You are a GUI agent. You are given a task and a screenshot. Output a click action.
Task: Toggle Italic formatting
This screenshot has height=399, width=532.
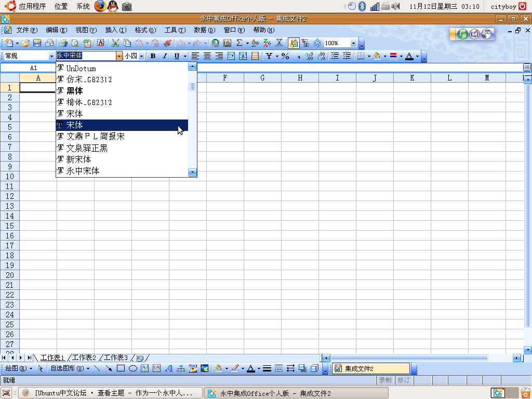(x=165, y=56)
